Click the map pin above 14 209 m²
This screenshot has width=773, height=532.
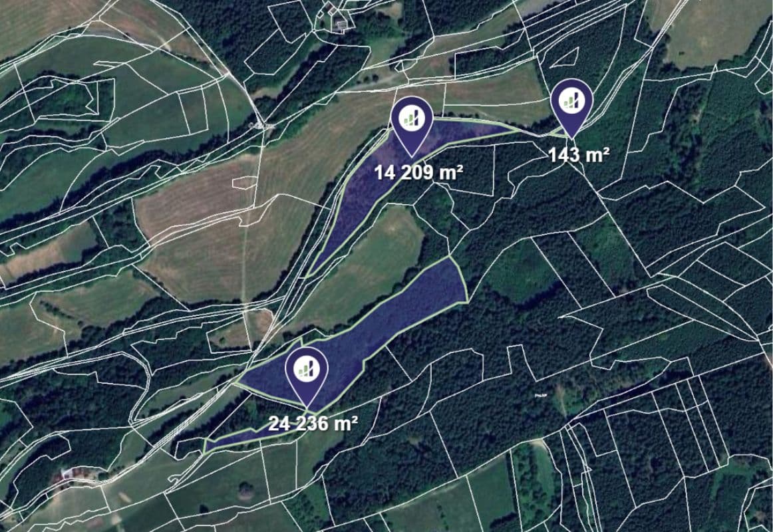tap(412, 126)
